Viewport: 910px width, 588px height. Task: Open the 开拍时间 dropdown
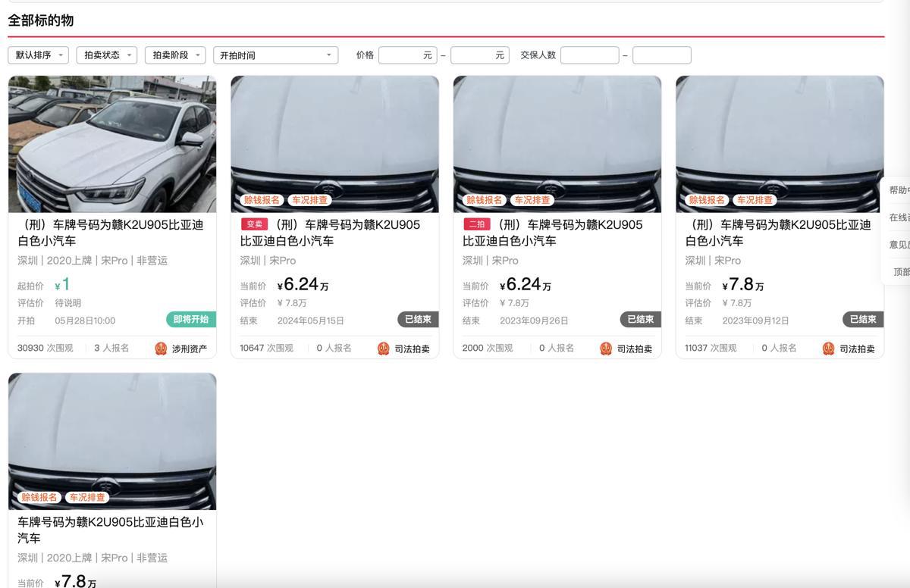point(275,55)
